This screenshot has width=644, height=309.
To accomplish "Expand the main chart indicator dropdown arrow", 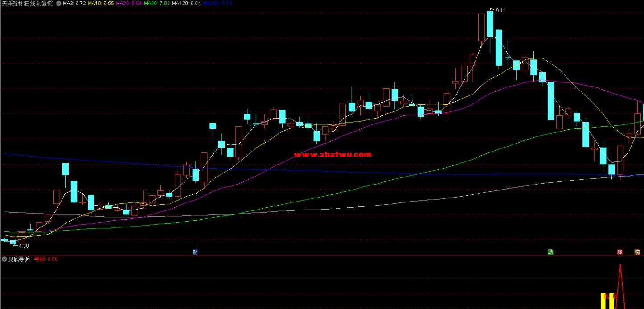I will [x=58, y=4].
